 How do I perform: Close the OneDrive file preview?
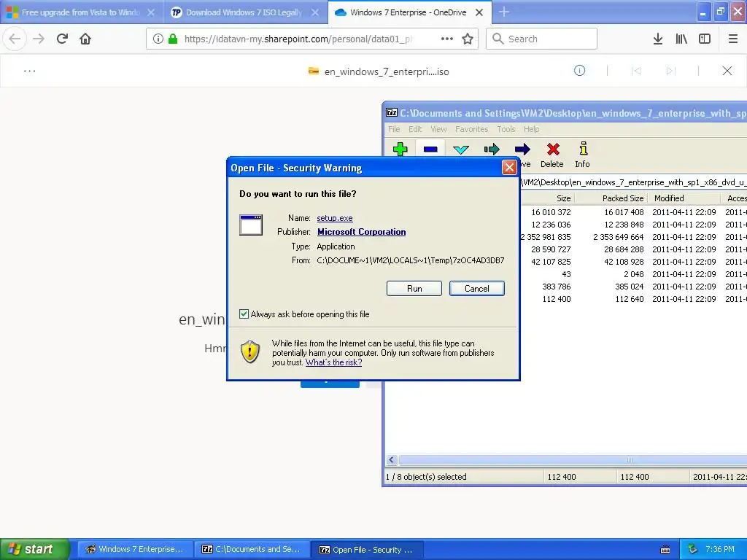(x=727, y=71)
